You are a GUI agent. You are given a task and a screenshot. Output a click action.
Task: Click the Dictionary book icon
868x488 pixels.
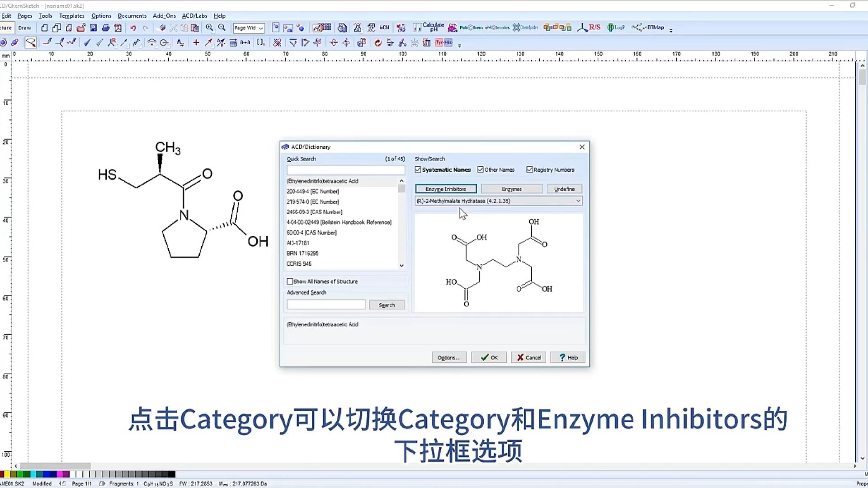point(342,28)
